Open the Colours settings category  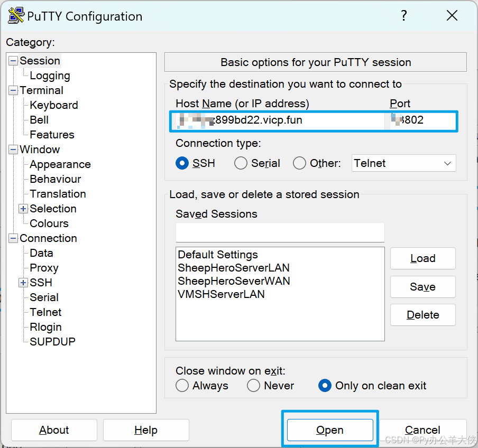[x=49, y=223]
